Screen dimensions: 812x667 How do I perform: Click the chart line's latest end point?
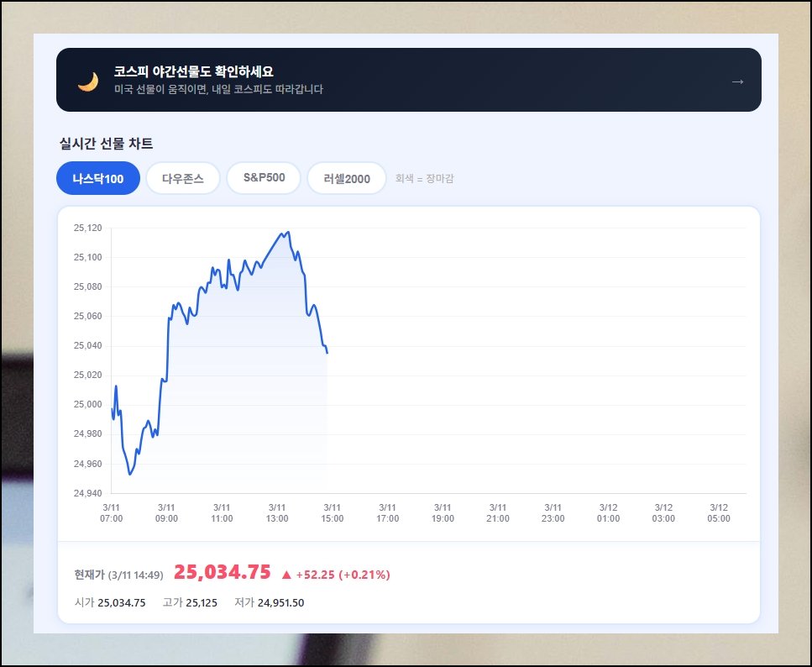(327, 353)
